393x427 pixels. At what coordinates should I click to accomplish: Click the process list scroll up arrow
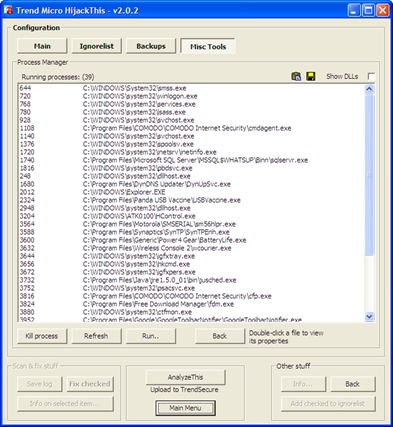(369, 89)
